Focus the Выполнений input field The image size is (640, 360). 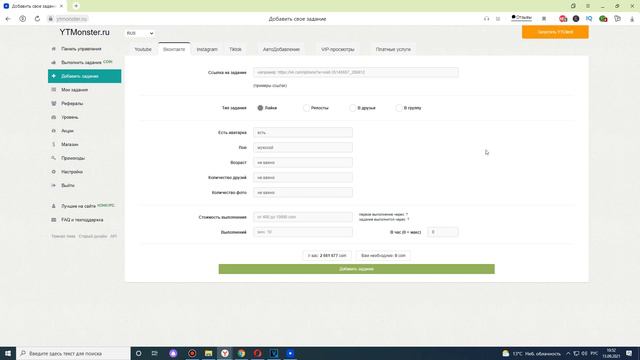click(303, 232)
